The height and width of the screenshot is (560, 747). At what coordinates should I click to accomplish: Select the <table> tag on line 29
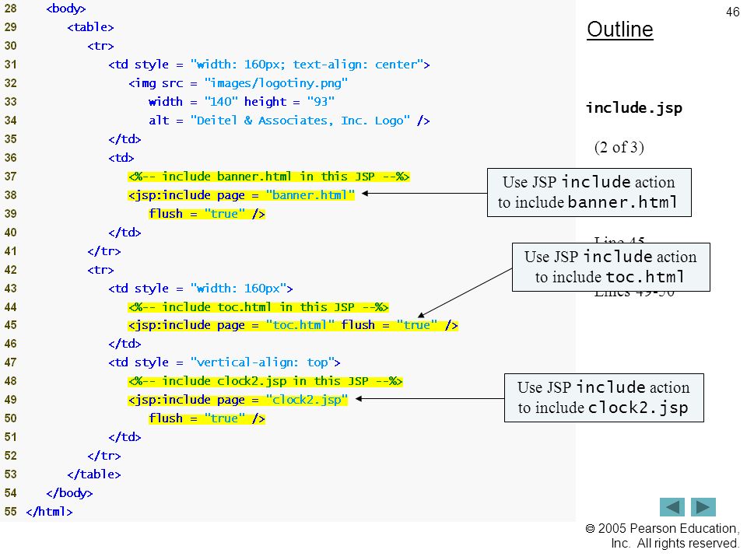coord(90,28)
